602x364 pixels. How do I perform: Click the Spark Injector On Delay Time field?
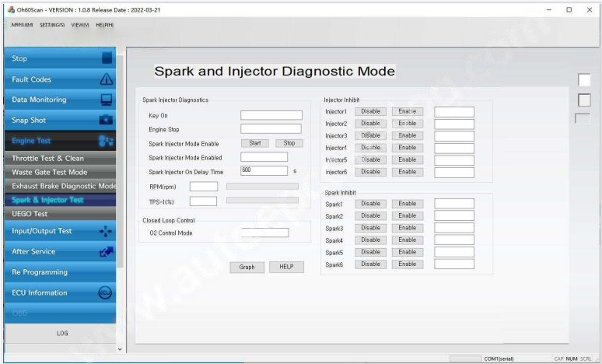[264, 170]
